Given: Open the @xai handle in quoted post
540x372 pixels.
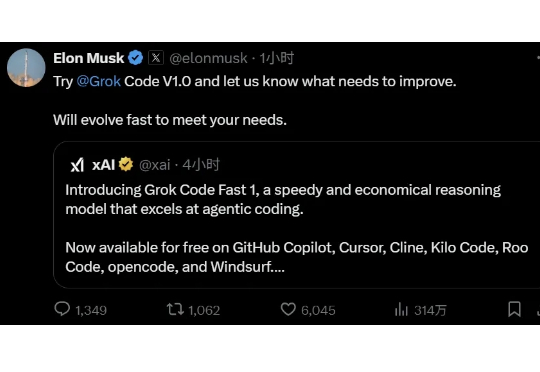Looking at the screenshot, I should [x=155, y=165].
